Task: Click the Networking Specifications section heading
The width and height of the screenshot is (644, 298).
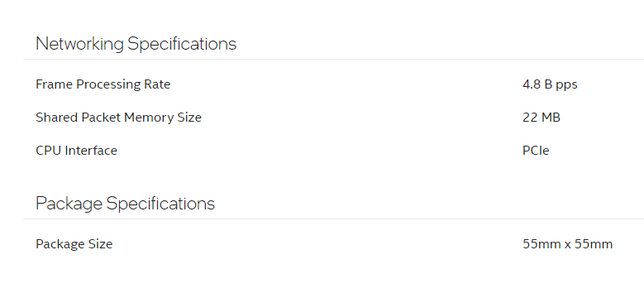Action: 136,44
